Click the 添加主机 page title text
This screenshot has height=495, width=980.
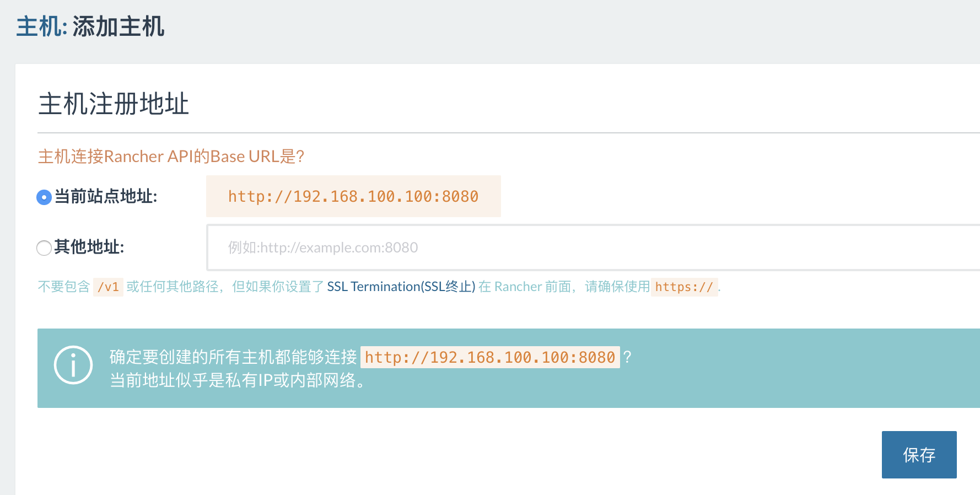point(118,26)
